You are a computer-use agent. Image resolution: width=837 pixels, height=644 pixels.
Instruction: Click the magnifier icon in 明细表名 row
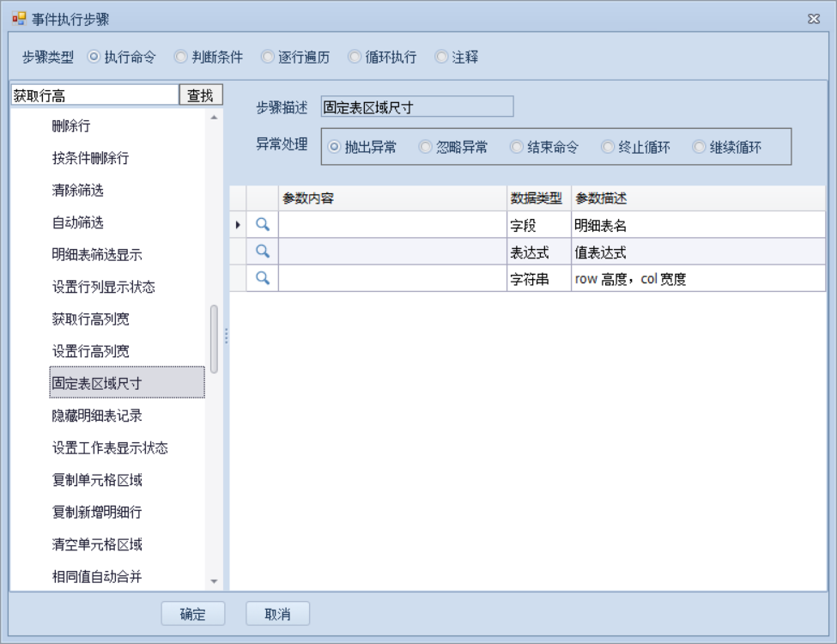(263, 225)
